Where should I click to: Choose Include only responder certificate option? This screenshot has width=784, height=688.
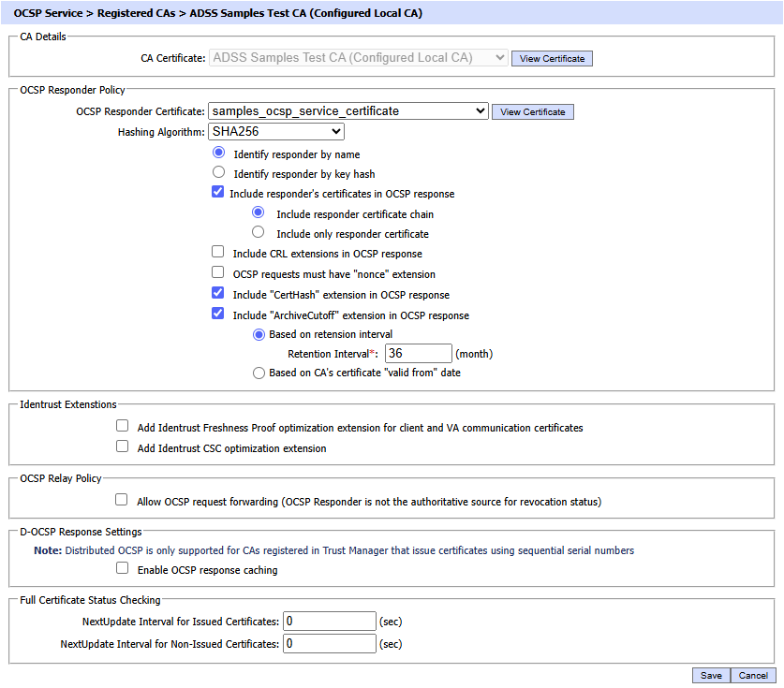[x=259, y=232]
